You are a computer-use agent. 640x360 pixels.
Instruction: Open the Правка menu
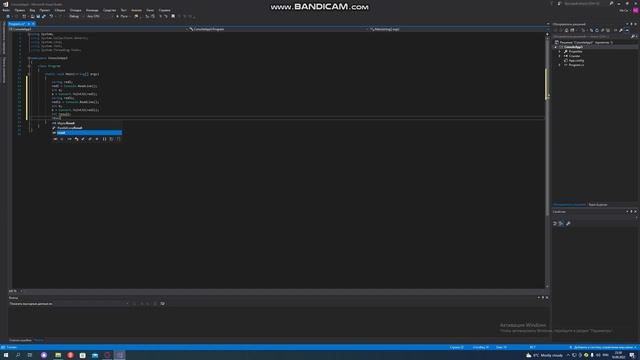(20, 10)
